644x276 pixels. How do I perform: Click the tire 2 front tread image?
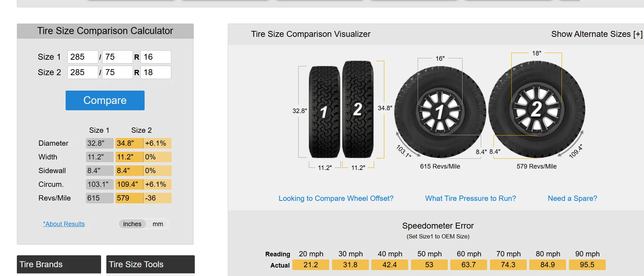pos(358,109)
